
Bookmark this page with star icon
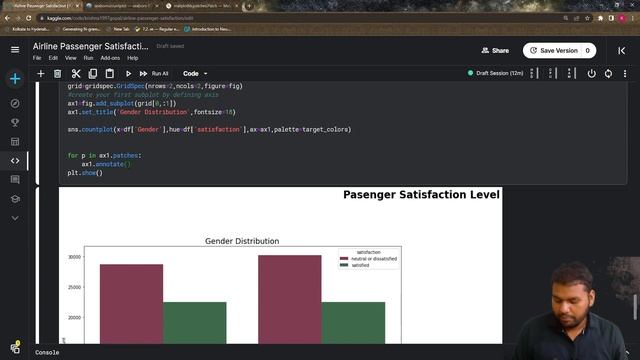click(587, 18)
